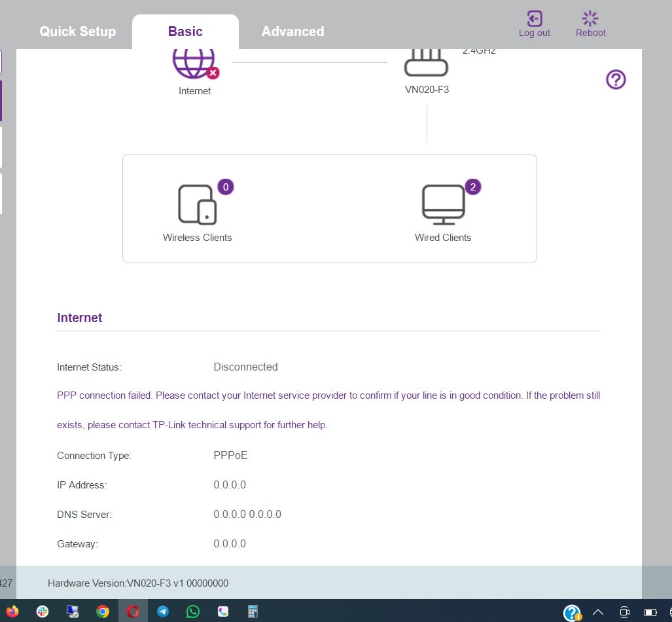Screen dimensions: 672x622
Task: Open the help question mark icon
Action: (x=616, y=79)
